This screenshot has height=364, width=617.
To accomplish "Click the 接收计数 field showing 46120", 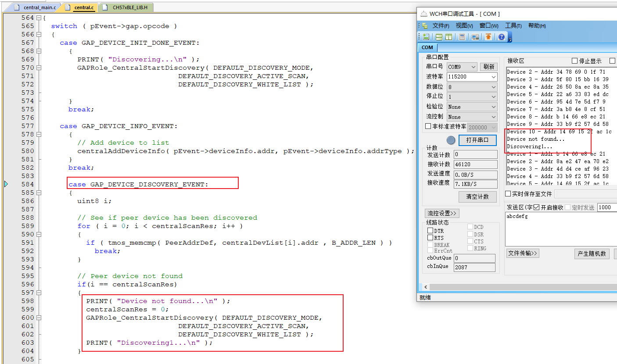I will pos(475,164).
